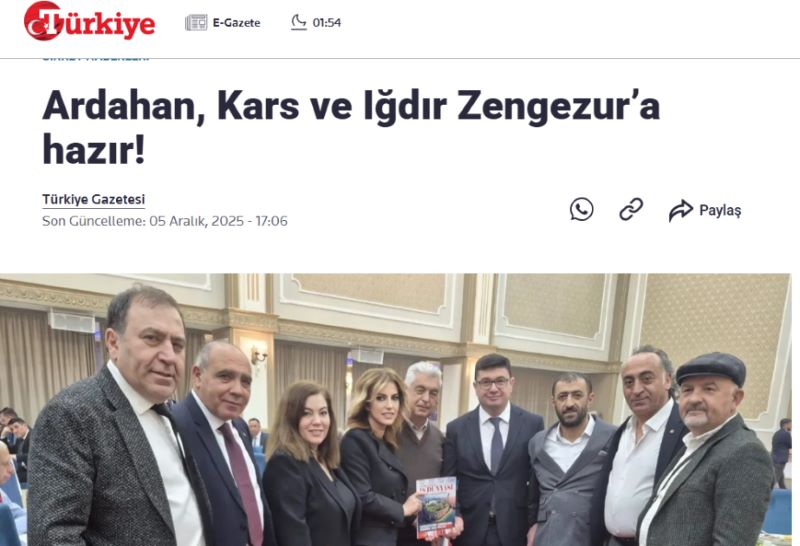Share article via WhatsApp icon
The width and height of the screenshot is (800, 546).
pyautogui.click(x=582, y=209)
